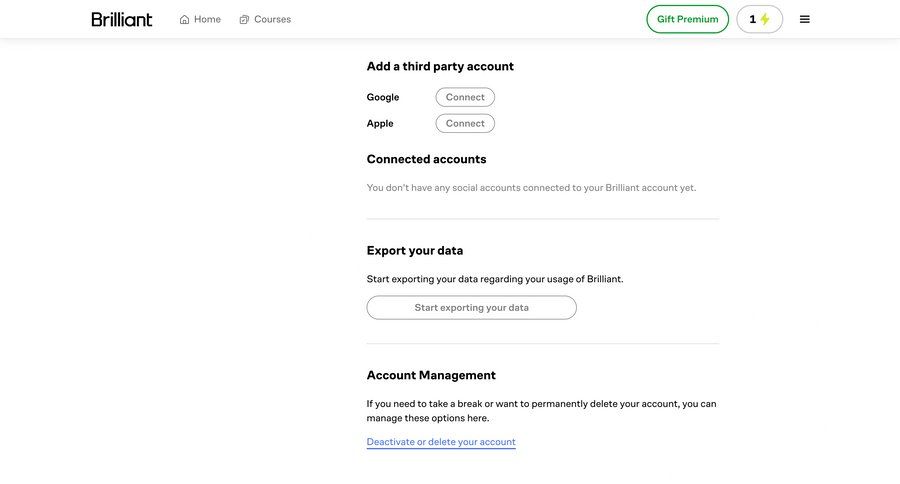900x484 pixels.
Task: Click the no social accounts connected message
Action: click(x=531, y=187)
